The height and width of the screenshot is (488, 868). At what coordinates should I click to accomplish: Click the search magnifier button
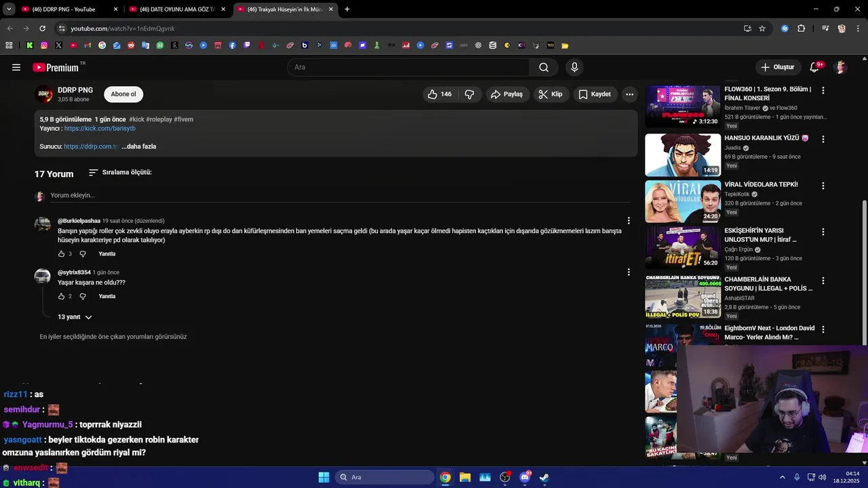544,67
